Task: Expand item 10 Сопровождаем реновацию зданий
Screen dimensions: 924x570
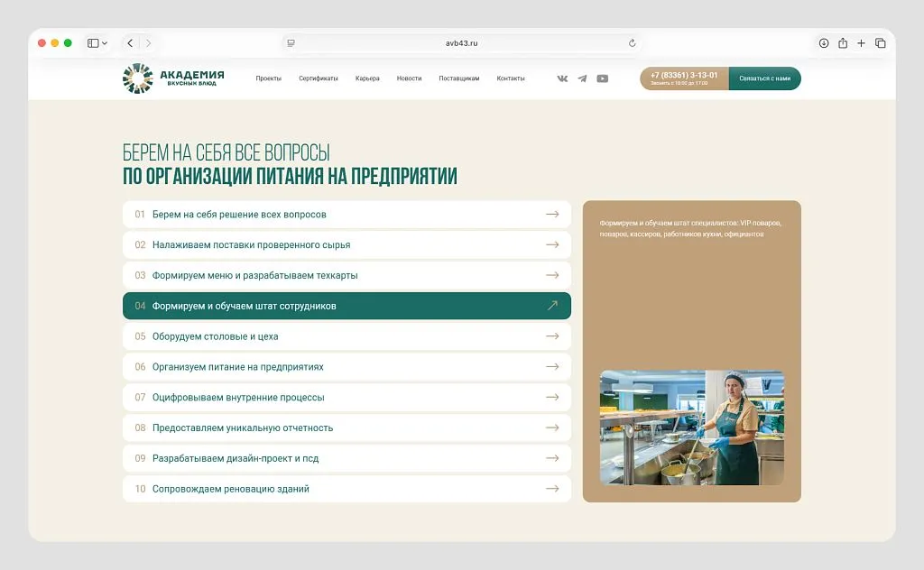Action: point(346,488)
